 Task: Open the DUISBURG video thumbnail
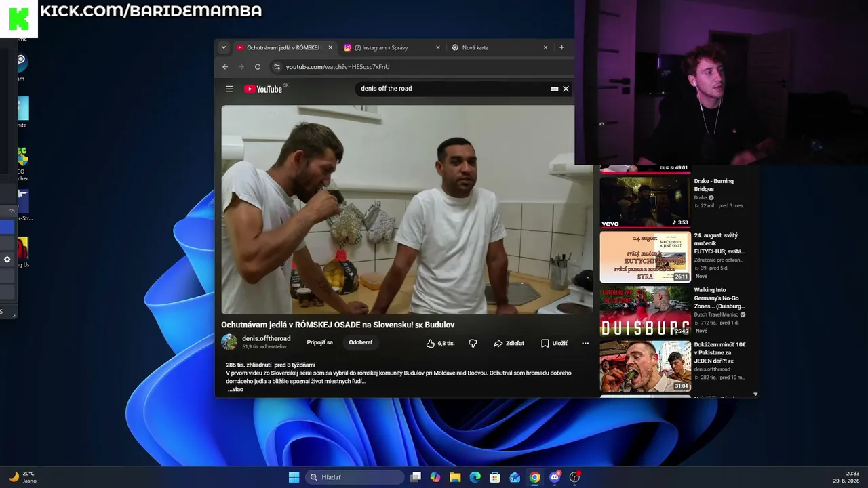click(645, 311)
